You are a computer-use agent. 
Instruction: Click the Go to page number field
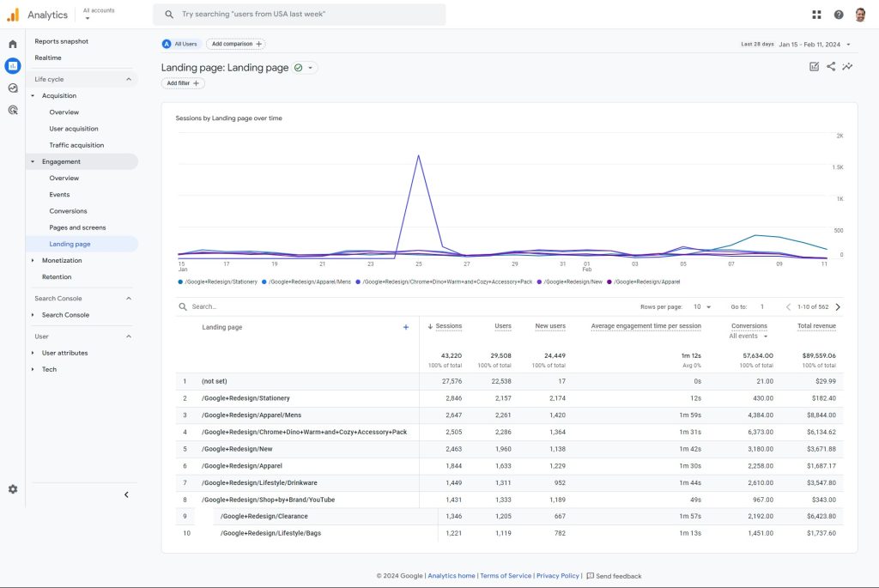[x=762, y=306]
